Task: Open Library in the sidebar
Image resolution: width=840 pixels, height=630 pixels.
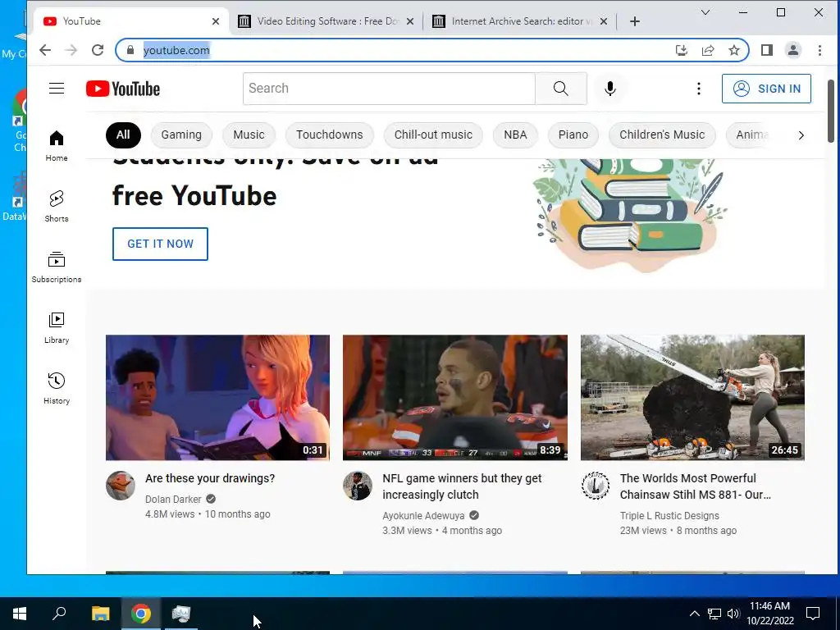Action: click(57, 328)
